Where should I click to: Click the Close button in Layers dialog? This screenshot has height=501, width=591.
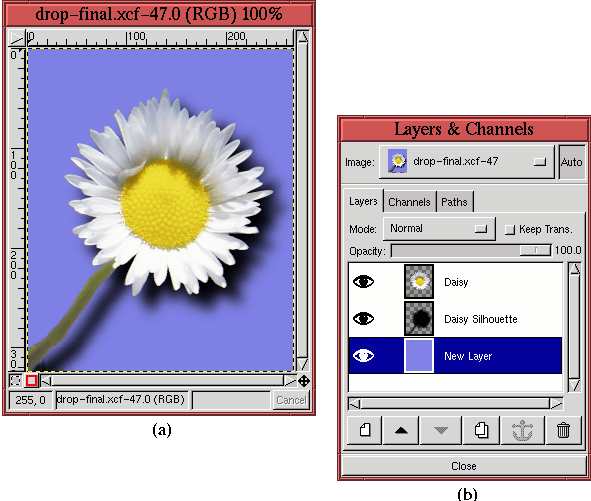(464, 466)
